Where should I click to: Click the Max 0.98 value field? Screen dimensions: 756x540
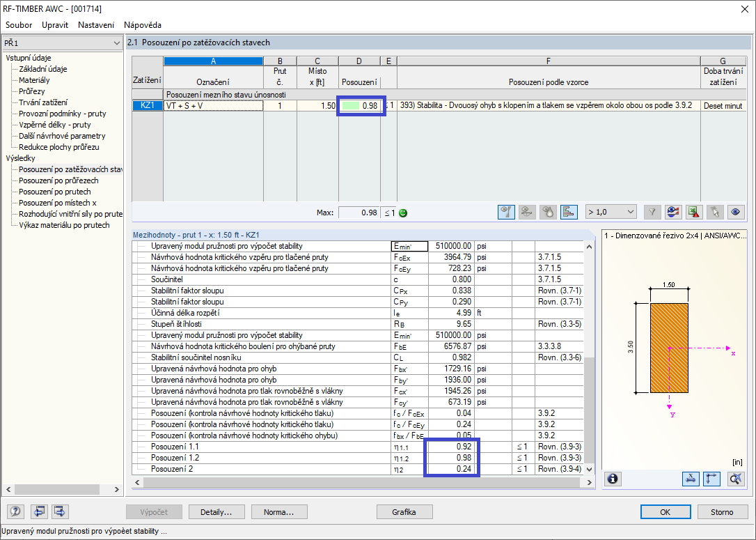click(x=359, y=213)
